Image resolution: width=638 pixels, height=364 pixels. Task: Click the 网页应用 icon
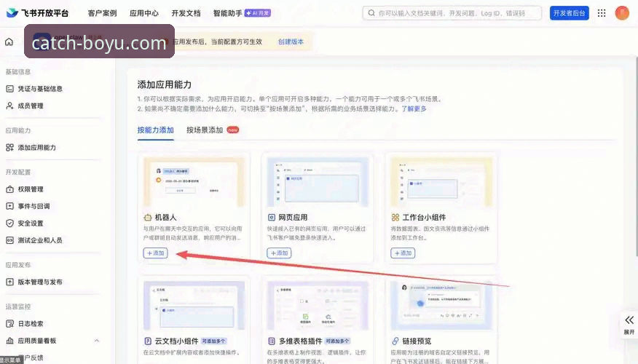point(272,218)
